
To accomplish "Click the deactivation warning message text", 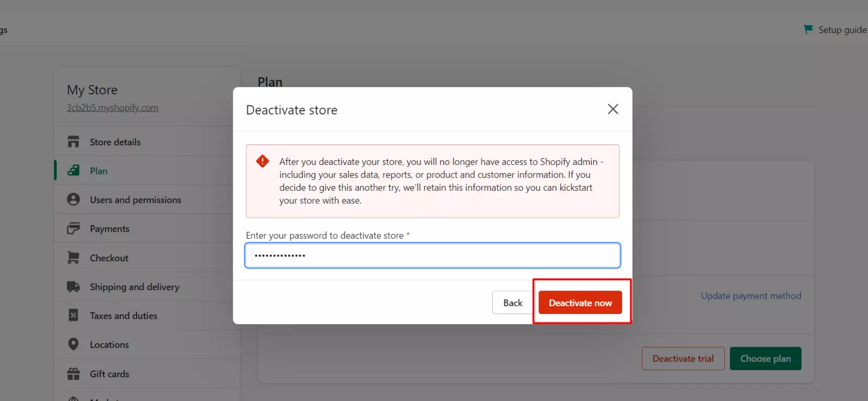I will 441,181.
